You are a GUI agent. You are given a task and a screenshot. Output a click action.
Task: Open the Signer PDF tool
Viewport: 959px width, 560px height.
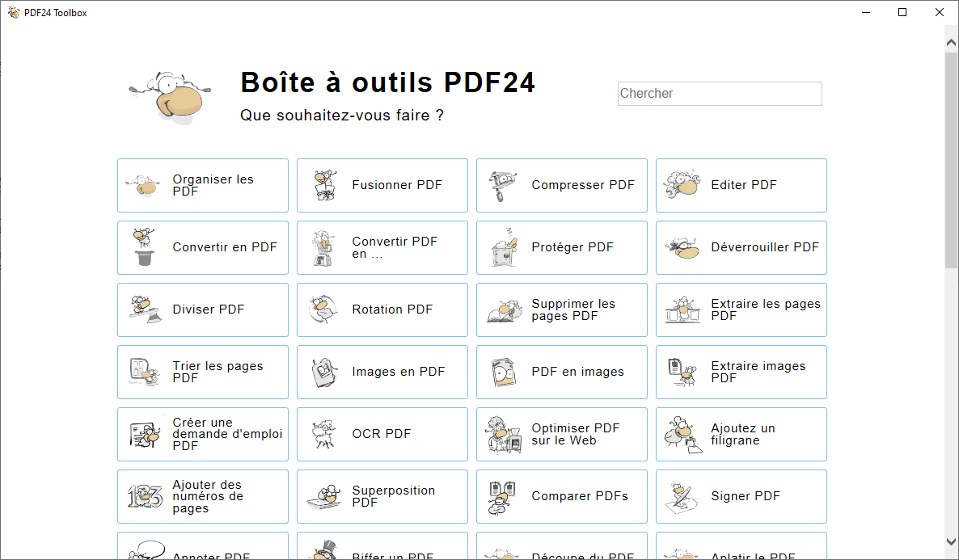pyautogui.click(x=741, y=496)
